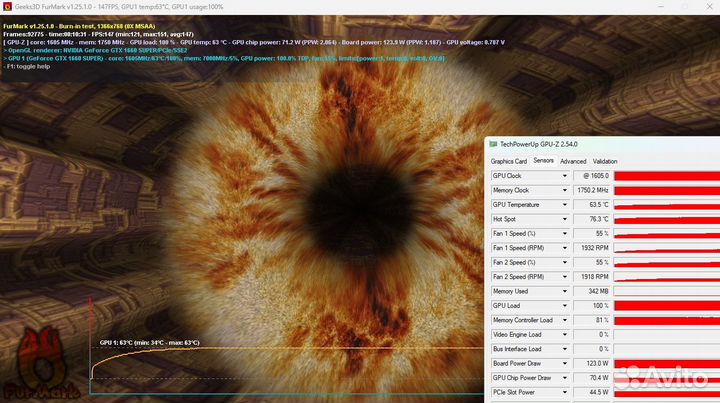Image resolution: width=720 pixels, height=403 pixels.
Task: Click the FurMark Burn-in test title line
Action: tap(79, 27)
